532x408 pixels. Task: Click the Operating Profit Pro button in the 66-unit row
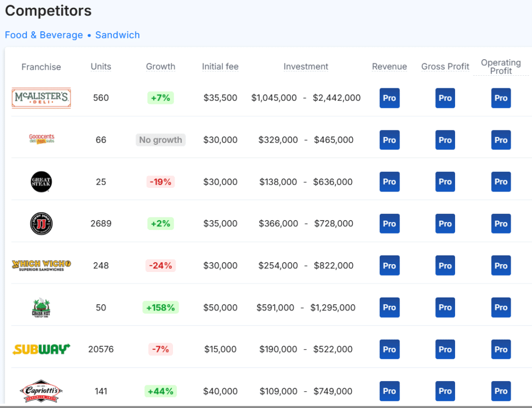pos(501,140)
